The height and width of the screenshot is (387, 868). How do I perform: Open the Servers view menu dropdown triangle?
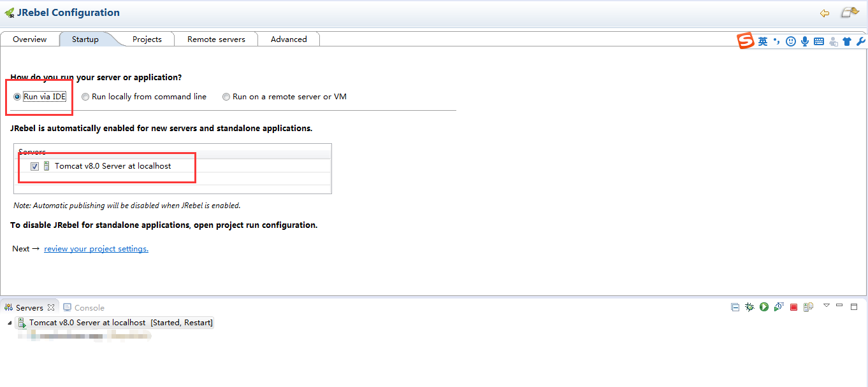point(827,305)
